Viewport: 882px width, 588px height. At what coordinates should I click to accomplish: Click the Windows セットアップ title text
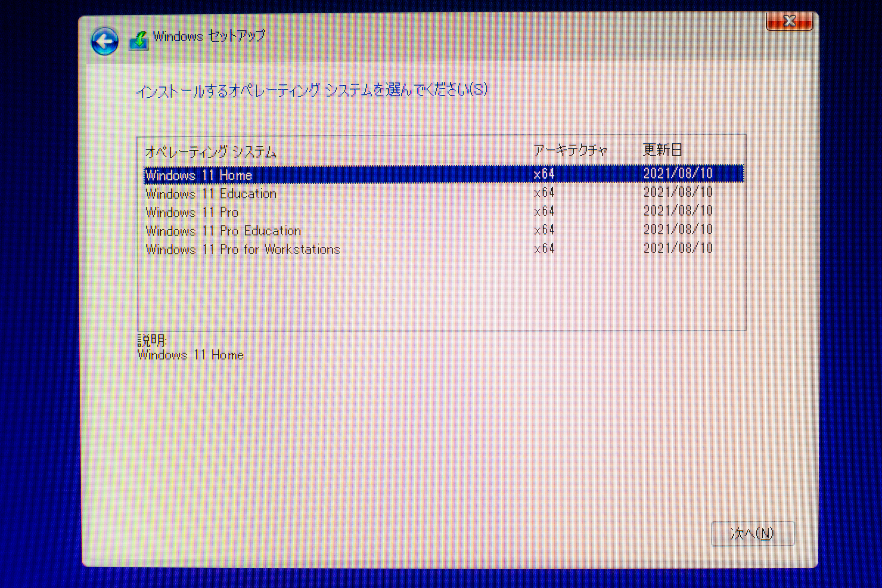[209, 36]
